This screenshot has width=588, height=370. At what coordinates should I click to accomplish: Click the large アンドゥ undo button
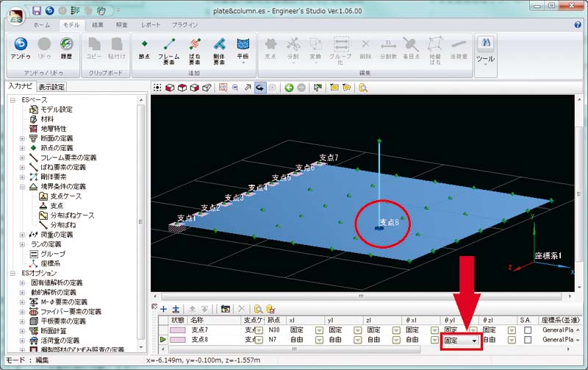21,48
